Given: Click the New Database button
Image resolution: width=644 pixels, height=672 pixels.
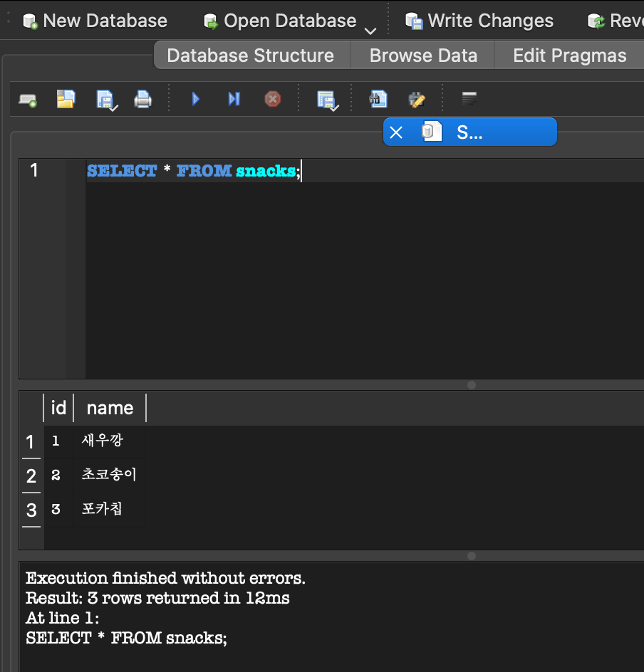Looking at the screenshot, I should pos(95,21).
